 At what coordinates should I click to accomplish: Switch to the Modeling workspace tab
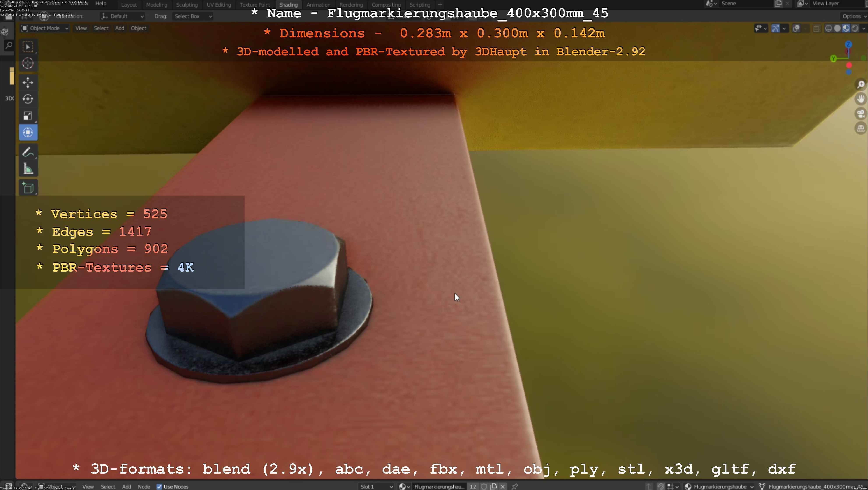click(x=156, y=5)
